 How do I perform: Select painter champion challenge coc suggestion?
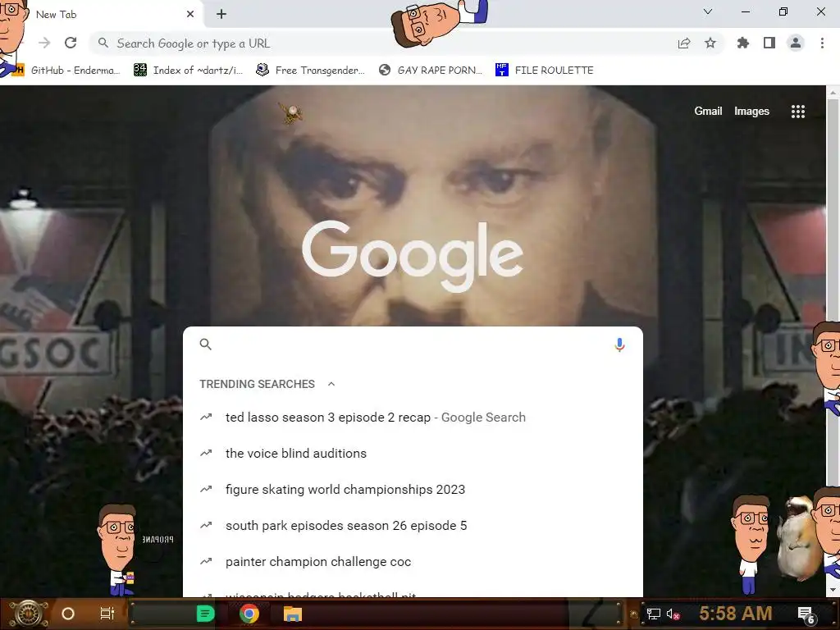(413, 561)
